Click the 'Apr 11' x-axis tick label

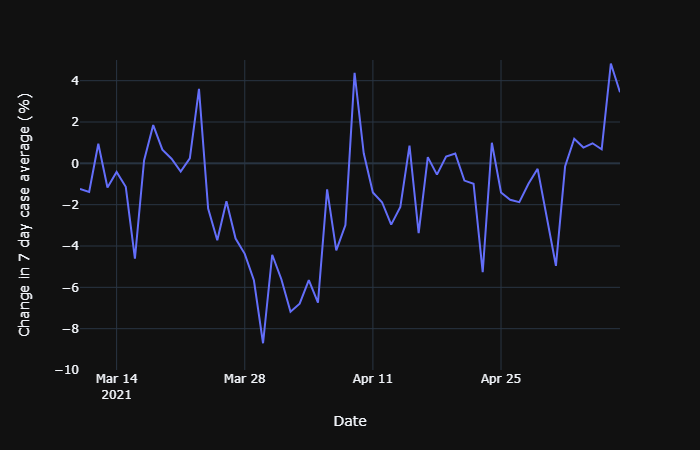[373, 379]
